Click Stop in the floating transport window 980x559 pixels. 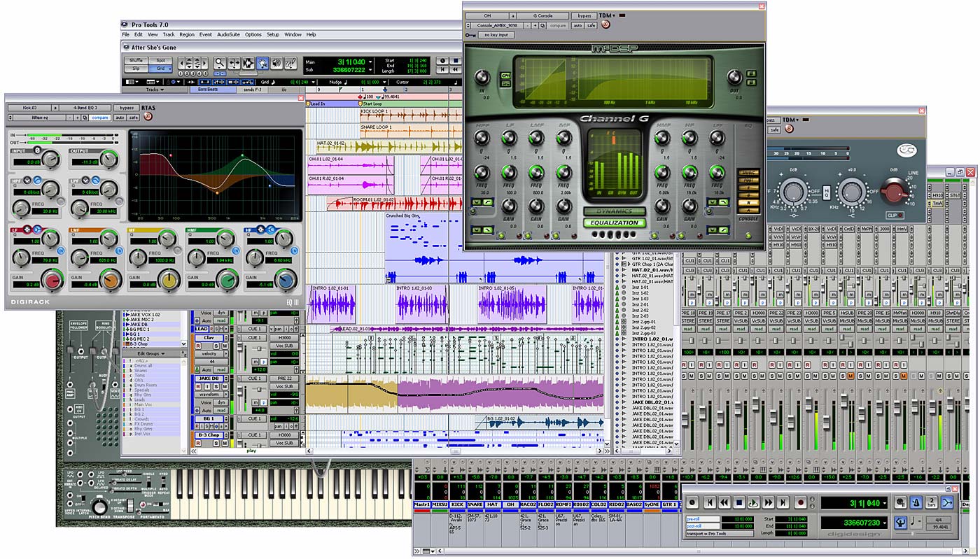coord(739,502)
